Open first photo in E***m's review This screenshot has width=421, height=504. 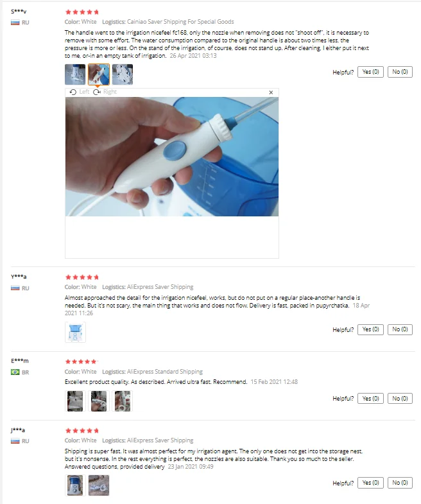75,401
